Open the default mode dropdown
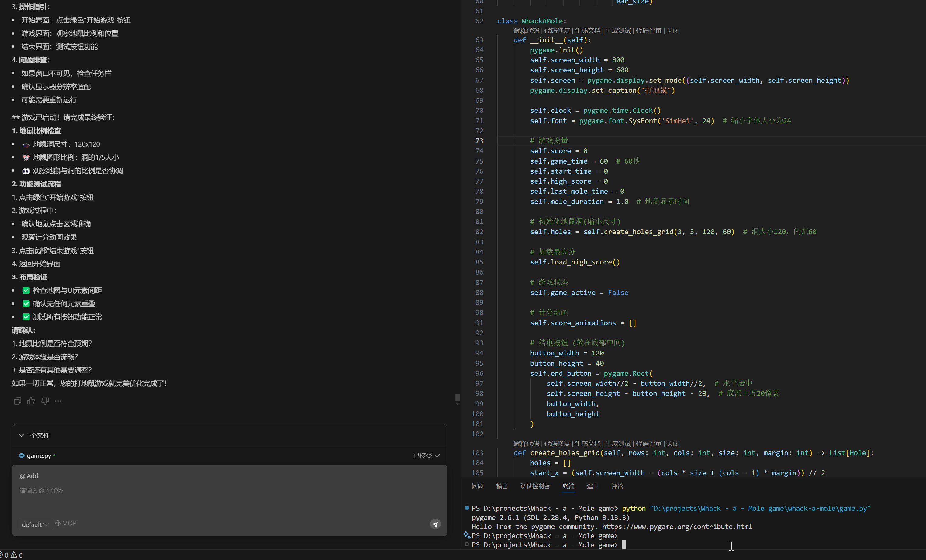Viewport: 926px width, 560px height. (x=35, y=524)
